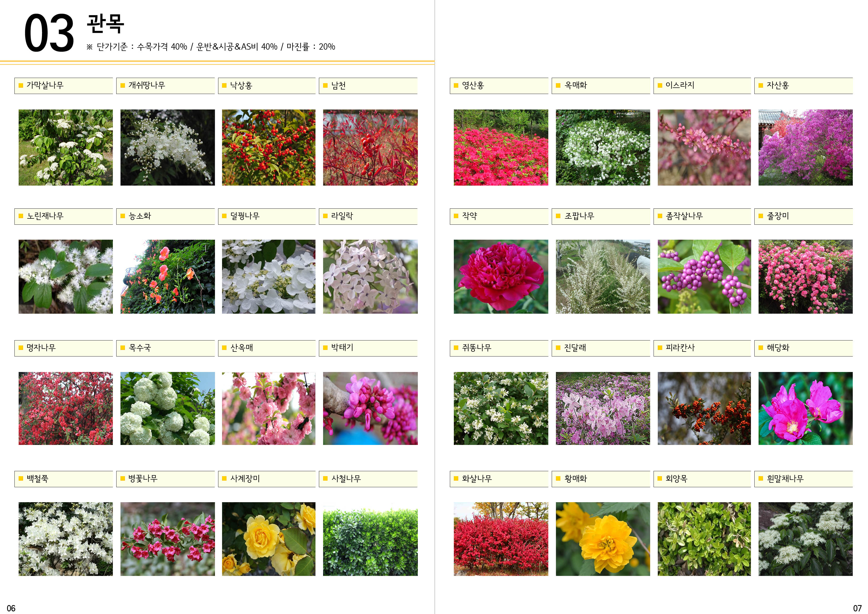
Task: Select the 자산홍 label text
Action: pyautogui.click(x=778, y=85)
